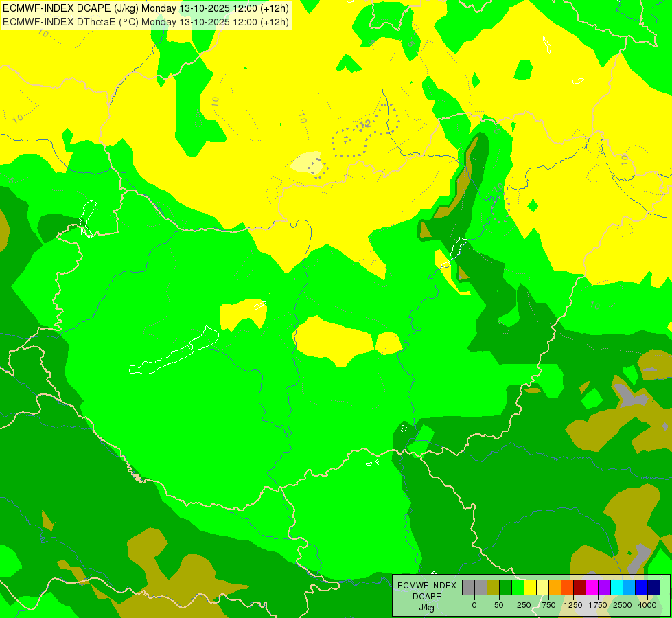The image size is (672, 618).
Task: Click the navy legend swatch
Action: pyautogui.click(x=654, y=587)
